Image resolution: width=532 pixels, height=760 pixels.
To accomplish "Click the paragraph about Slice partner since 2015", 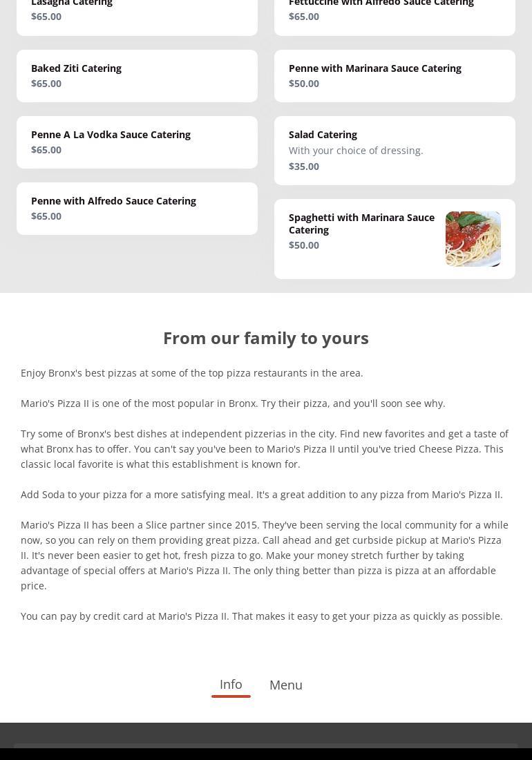I will click(265, 555).
